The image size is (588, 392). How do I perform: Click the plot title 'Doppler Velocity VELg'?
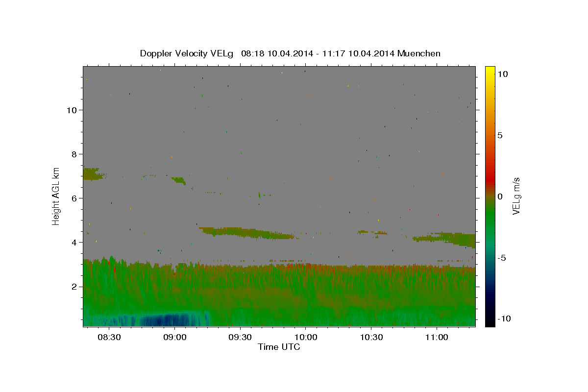point(187,53)
